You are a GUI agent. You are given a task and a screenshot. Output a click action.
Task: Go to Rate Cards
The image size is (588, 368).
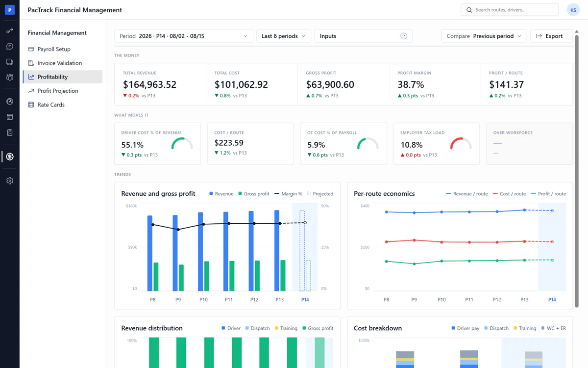[63, 105]
